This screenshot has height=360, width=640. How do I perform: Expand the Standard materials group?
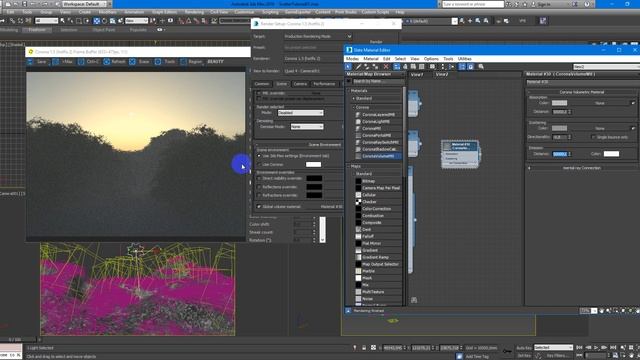pos(354,98)
